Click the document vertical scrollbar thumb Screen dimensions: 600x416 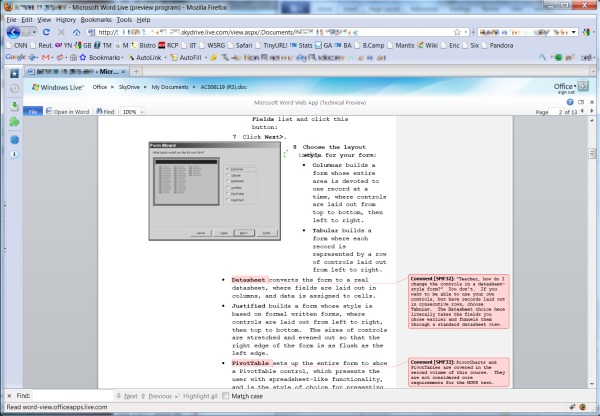(x=592, y=153)
